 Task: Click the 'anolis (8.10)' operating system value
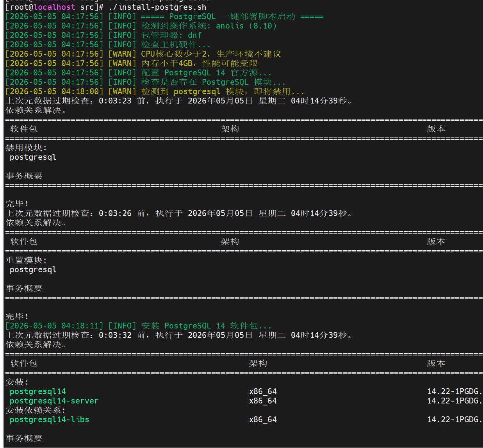pos(246,26)
